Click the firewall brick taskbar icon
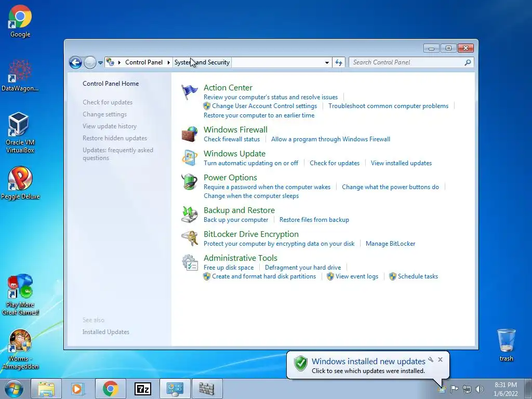 (207, 389)
